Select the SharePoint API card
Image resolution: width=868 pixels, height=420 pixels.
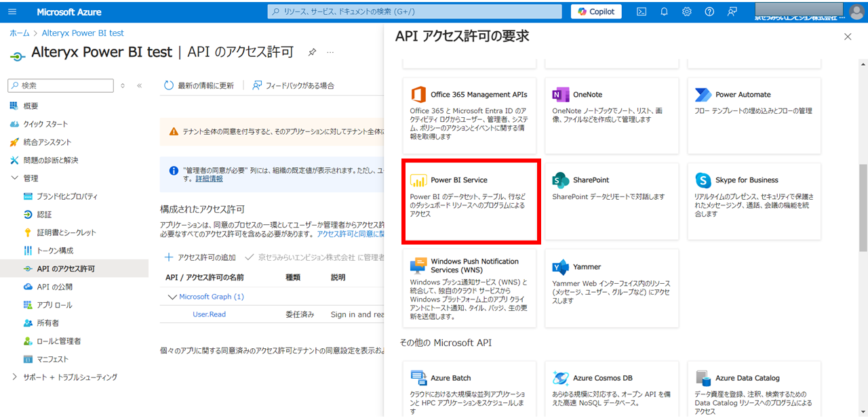click(x=612, y=201)
